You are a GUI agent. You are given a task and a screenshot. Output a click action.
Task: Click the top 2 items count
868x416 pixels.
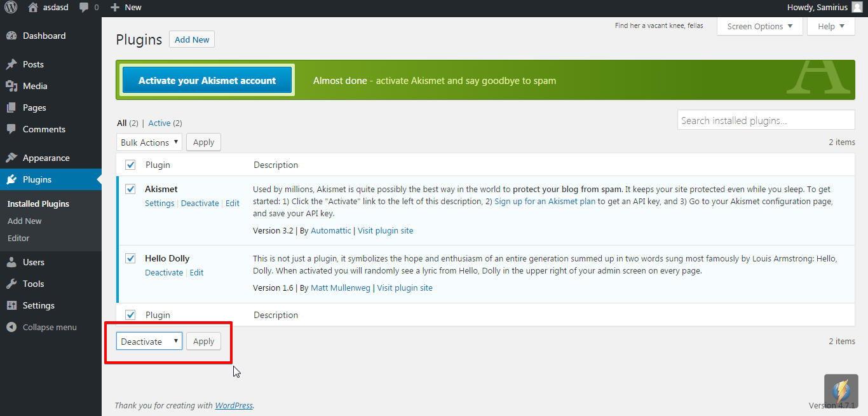842,142
